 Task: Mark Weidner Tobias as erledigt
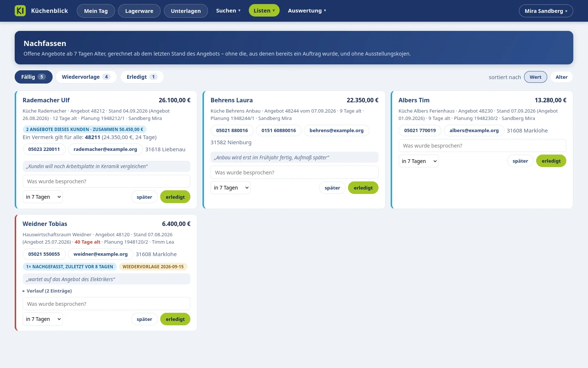coord(175,319)
